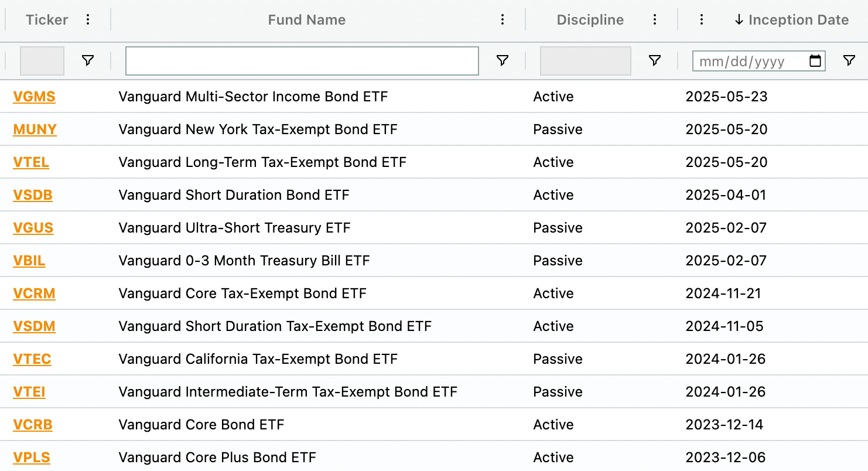Open the VCRB ticker link
This screenshot has width=868, height=471.
33,425
